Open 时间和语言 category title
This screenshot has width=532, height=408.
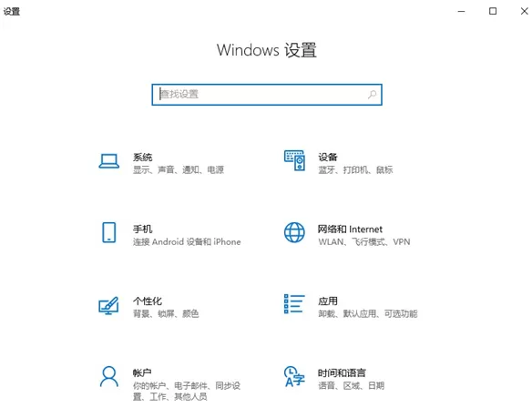coord(342,372)
